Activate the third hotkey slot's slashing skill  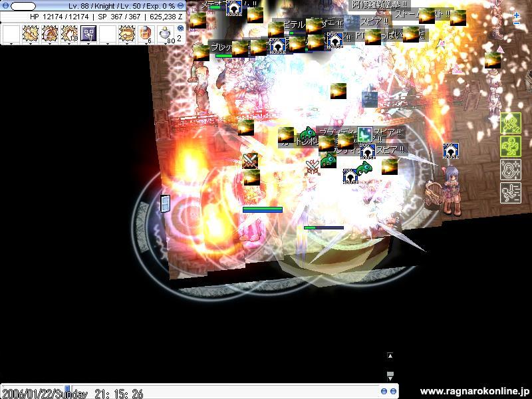click(50, 34)
